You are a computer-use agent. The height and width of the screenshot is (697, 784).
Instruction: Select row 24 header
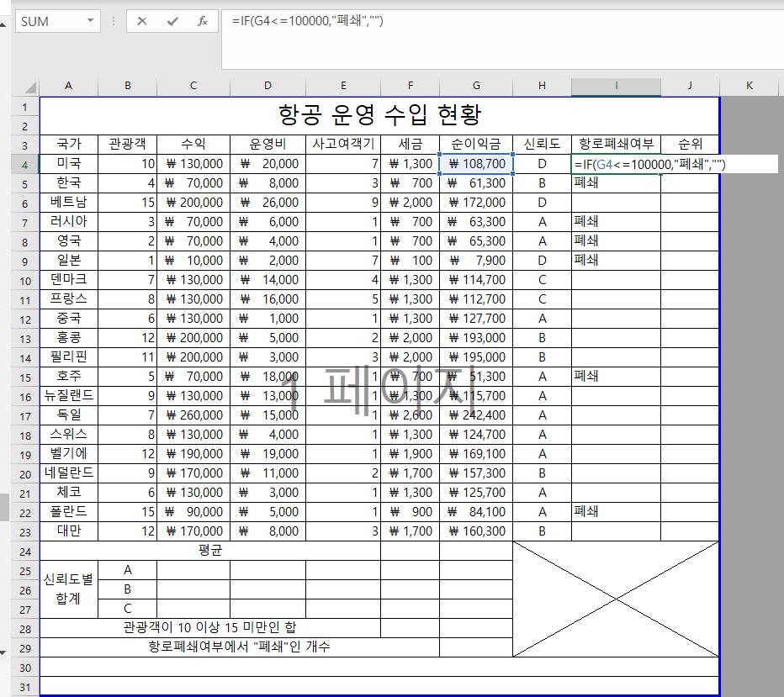tap(25, 552)
